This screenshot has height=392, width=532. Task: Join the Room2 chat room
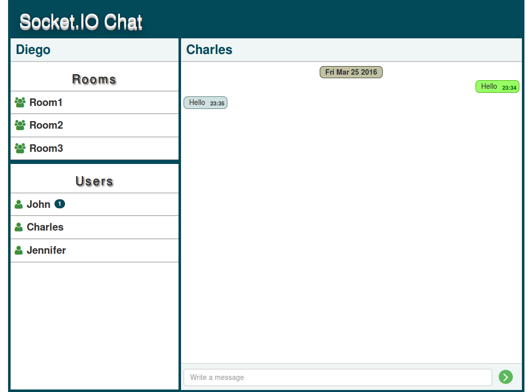pyautogui.click(x=94, y=126)
